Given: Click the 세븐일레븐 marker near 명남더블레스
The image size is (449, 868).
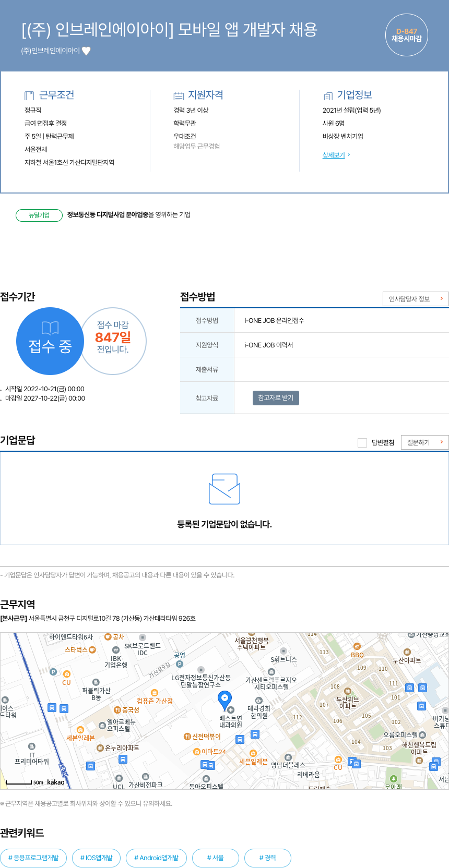Looking at the screenshot, I should 253,753.
